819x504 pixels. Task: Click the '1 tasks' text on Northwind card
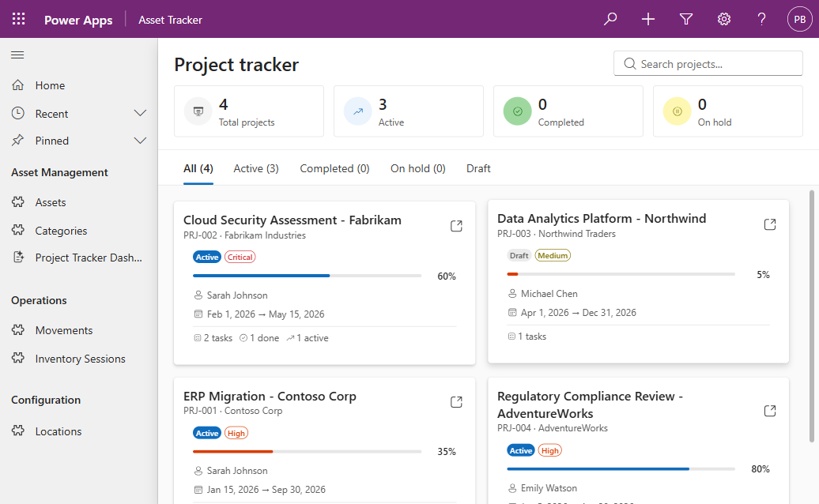pos(532,337)
